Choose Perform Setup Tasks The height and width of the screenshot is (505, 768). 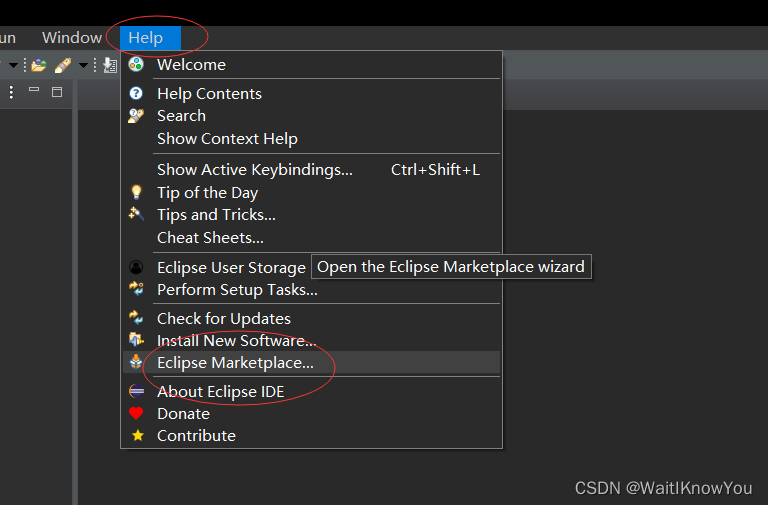pyautogui.click(x=312, y=289)
